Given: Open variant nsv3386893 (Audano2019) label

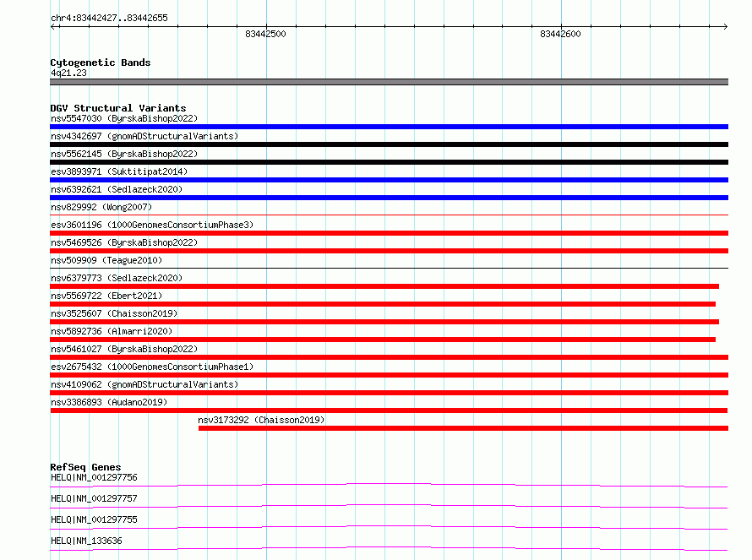Looking at the screenshot, I should 109,402.
